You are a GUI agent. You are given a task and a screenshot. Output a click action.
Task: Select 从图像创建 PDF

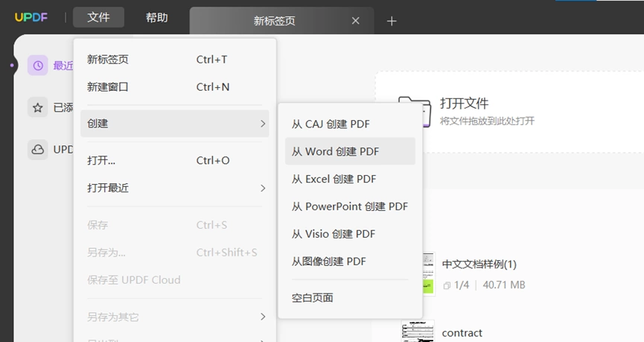tap(350, 262)
